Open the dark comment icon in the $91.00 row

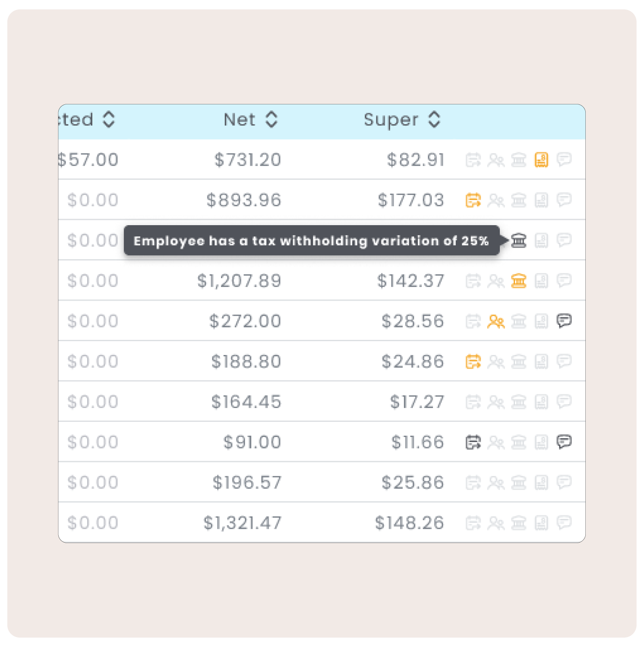coord(564,442)
